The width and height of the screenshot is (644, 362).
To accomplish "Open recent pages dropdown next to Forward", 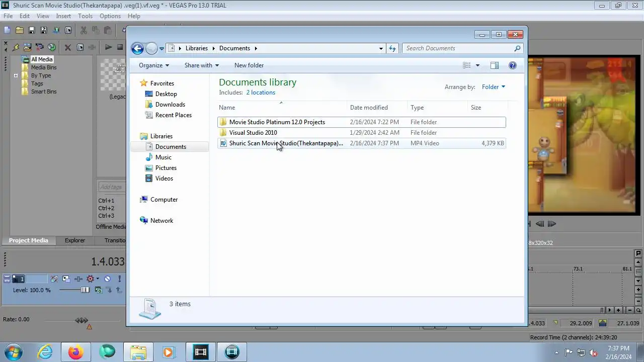I will pos(162,48).
